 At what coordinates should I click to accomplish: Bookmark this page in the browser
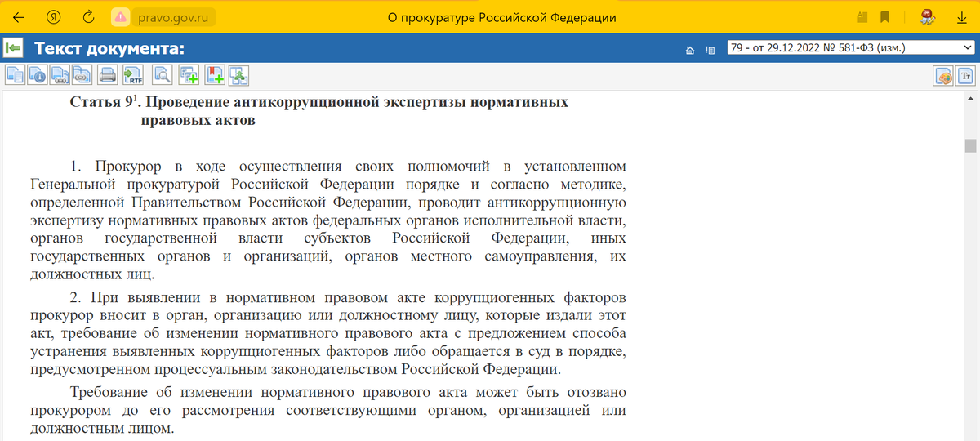[x=884, y=17]
